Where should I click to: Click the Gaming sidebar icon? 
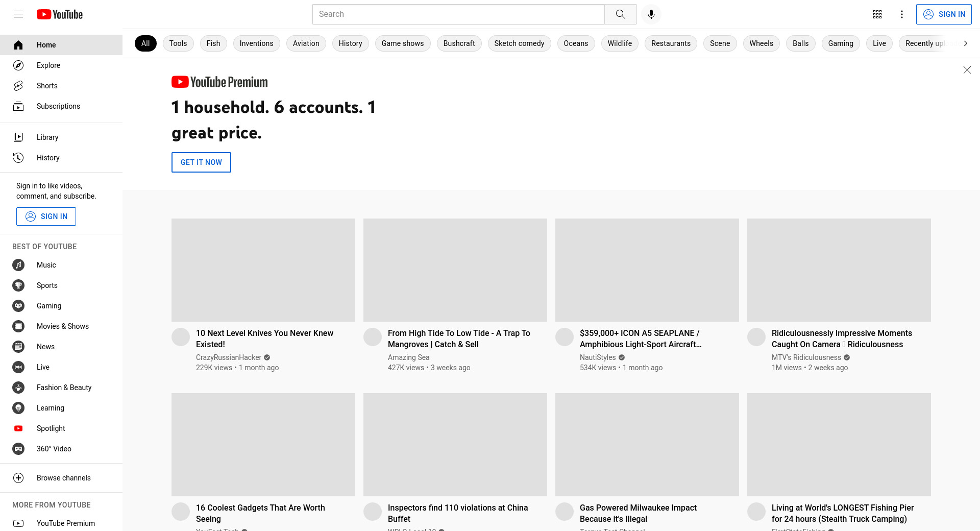pos(18,306)
